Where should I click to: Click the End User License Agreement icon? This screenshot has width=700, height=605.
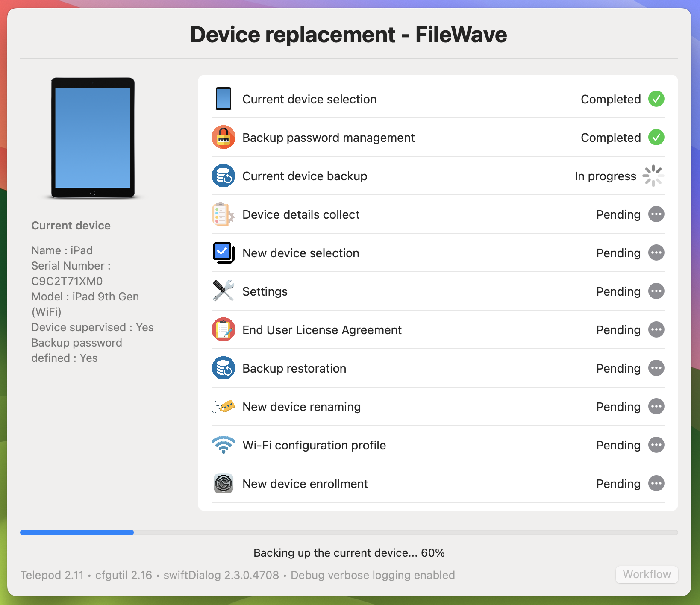(224, 329)
